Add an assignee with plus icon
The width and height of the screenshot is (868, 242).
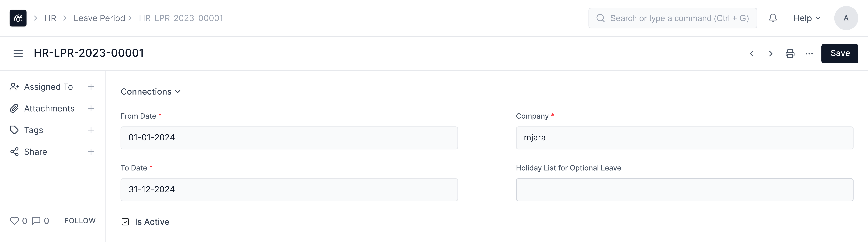click(91, 87)
